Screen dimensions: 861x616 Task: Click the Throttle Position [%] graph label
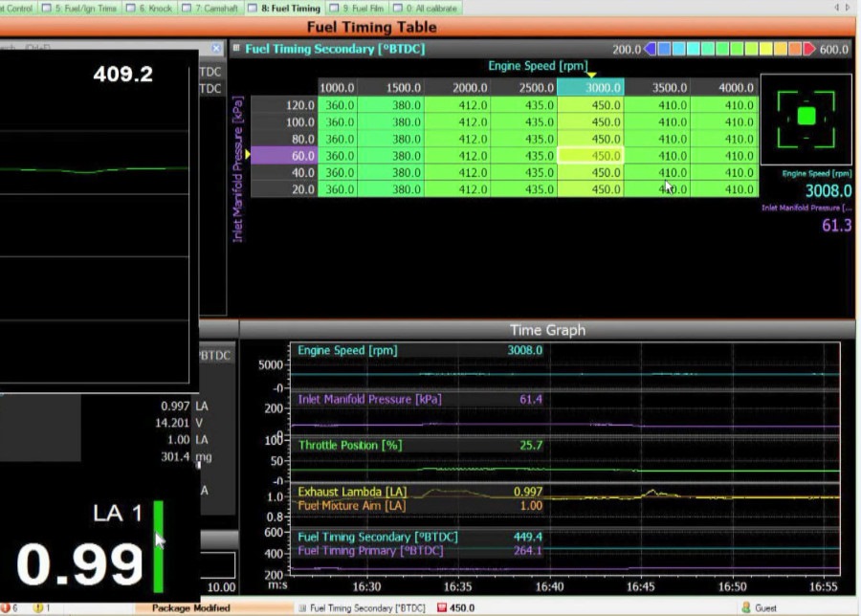point(350,445)
